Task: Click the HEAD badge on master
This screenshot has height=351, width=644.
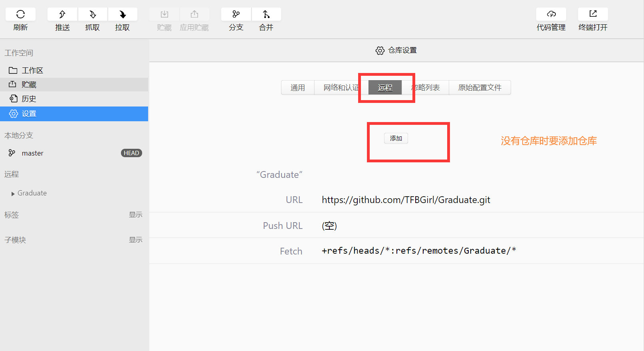Action: pos(131,153)
